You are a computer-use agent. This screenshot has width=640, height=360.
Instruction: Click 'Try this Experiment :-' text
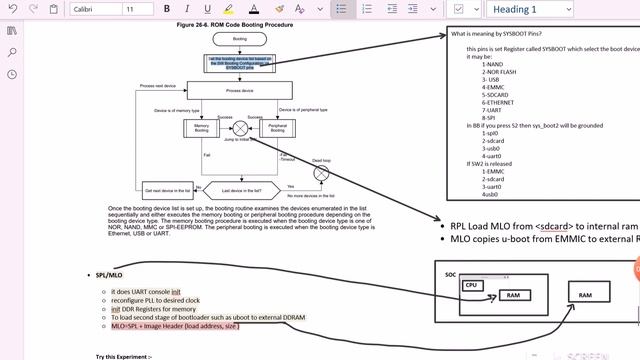point(124,357)
